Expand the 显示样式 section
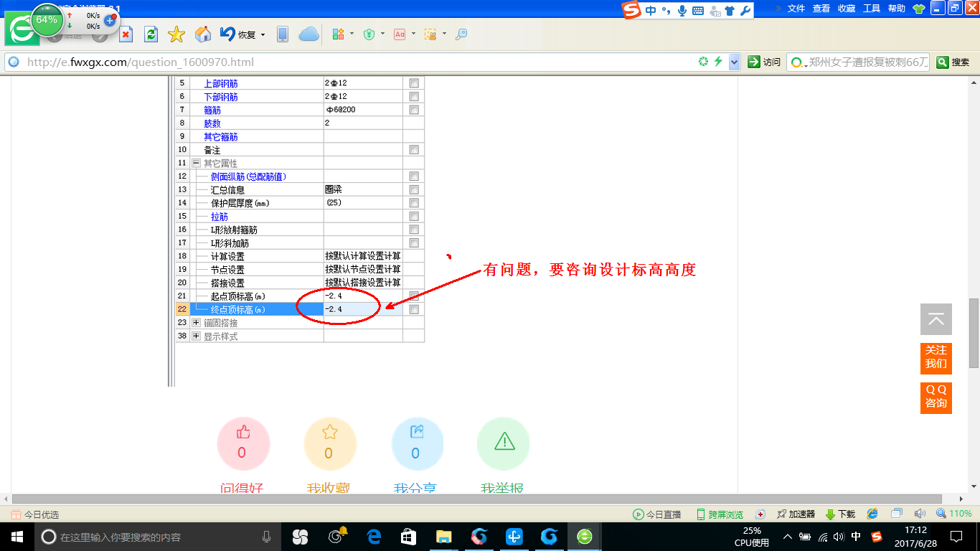 [x=197, y=336]
